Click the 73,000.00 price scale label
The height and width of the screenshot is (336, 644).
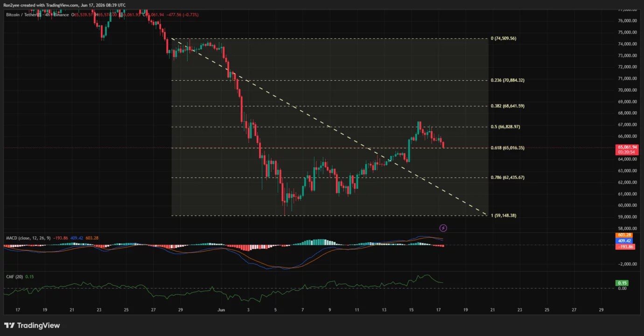pyautogui.click(x=627, y=55)
